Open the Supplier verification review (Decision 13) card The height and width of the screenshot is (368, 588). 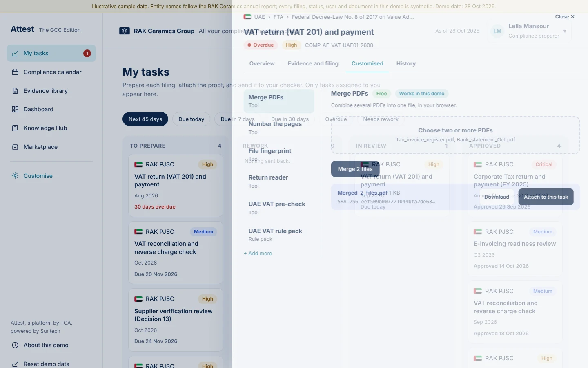(176, 320)
